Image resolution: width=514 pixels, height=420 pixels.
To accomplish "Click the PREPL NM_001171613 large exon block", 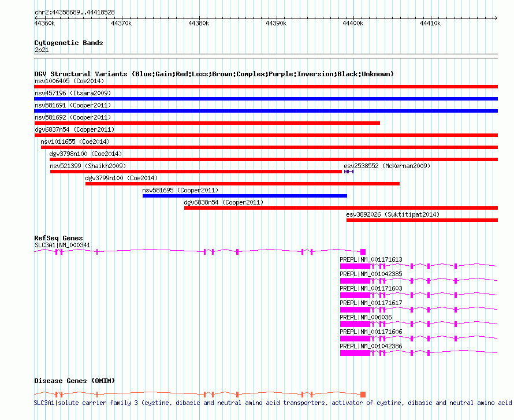I will tap(355, 266).
